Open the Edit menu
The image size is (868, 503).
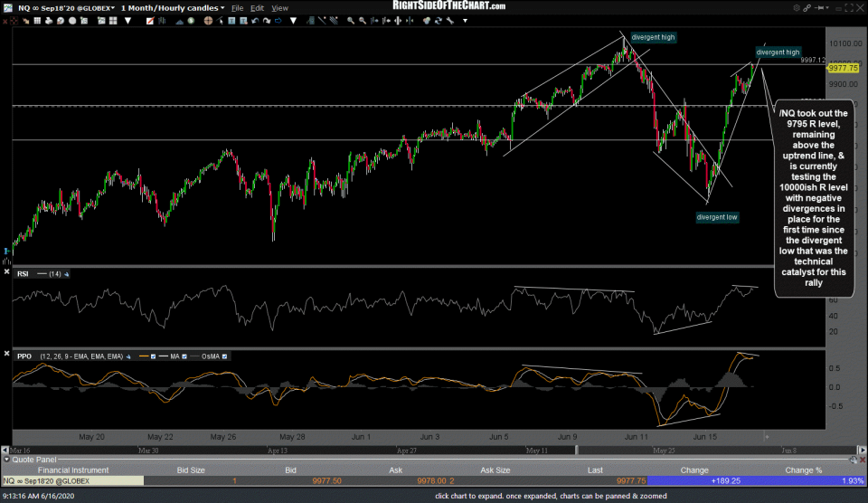[257, 8]
